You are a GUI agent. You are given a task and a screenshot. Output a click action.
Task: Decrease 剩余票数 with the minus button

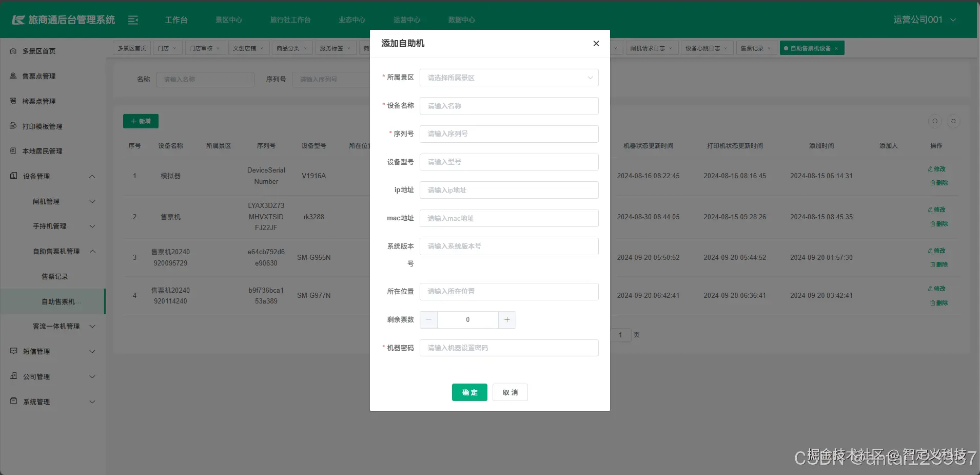(x=428, y=320)
